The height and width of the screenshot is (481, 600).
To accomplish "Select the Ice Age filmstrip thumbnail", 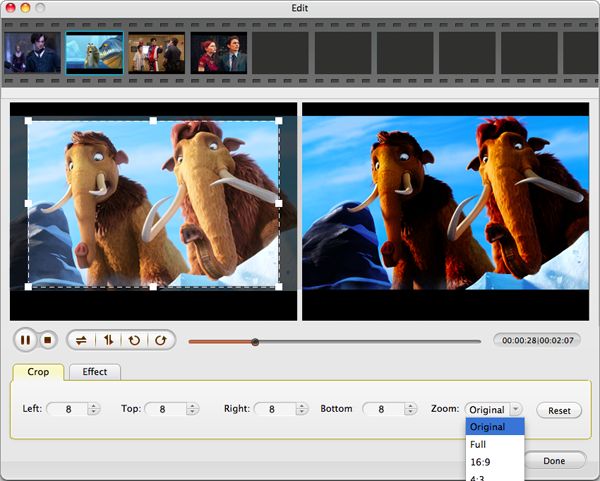I will 95,53.
